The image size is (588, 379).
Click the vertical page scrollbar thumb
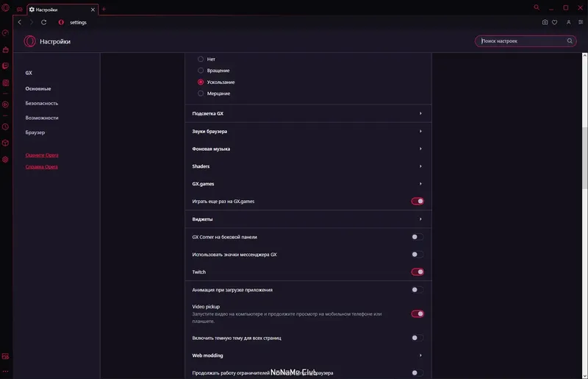tap(584, 157)
